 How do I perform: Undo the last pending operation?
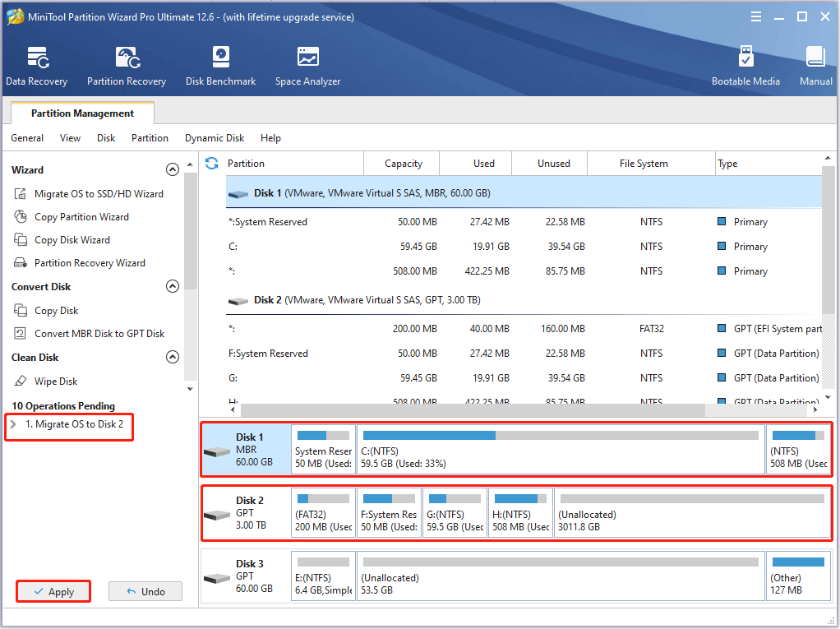click(x=145, y=591)
